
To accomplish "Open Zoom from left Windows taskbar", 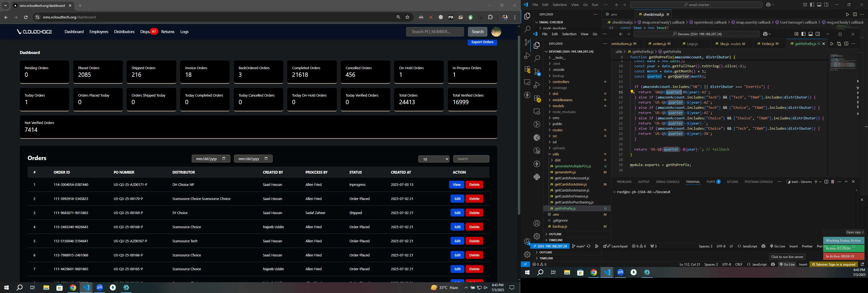I will [x=99, y=288].
